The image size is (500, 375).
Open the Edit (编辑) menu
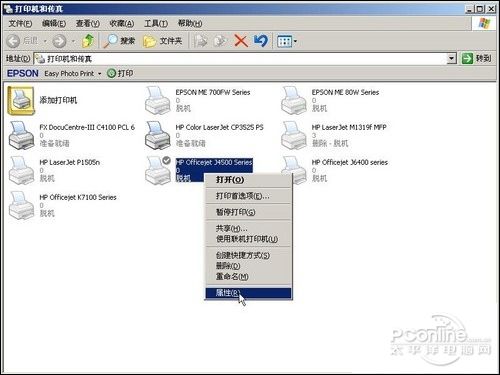(x=54, y=24)
